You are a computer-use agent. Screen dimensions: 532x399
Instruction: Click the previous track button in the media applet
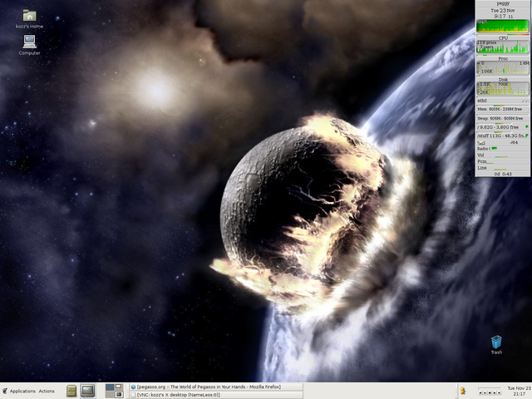tap(480, 393)
